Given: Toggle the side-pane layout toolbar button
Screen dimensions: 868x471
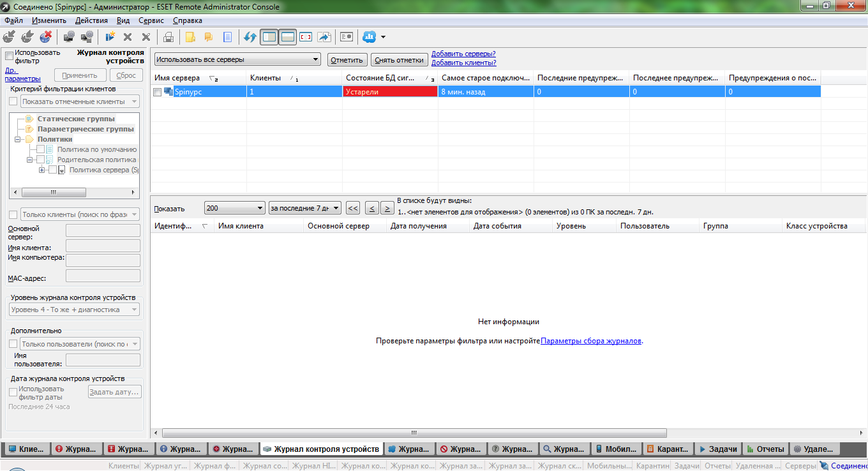Looking at the screenshot, I should point(269,37).
